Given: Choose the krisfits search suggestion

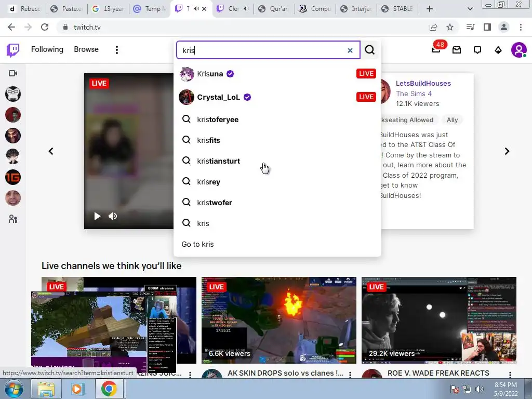Looking at the screenshot, I should 277,140.
